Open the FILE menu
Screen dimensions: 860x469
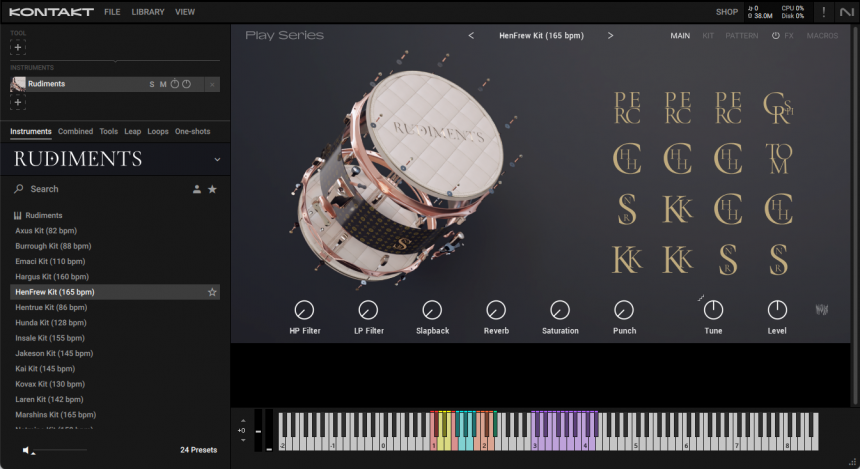[112, 12]
